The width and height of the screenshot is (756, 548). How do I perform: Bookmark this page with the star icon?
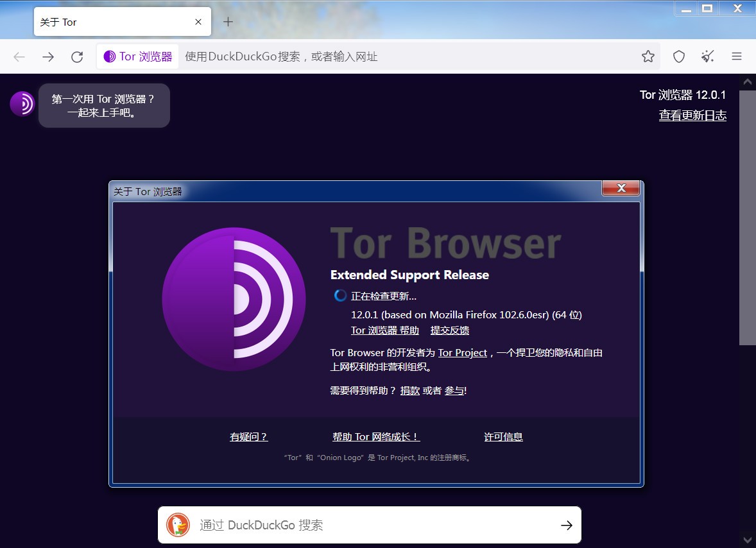coord(648,56)
